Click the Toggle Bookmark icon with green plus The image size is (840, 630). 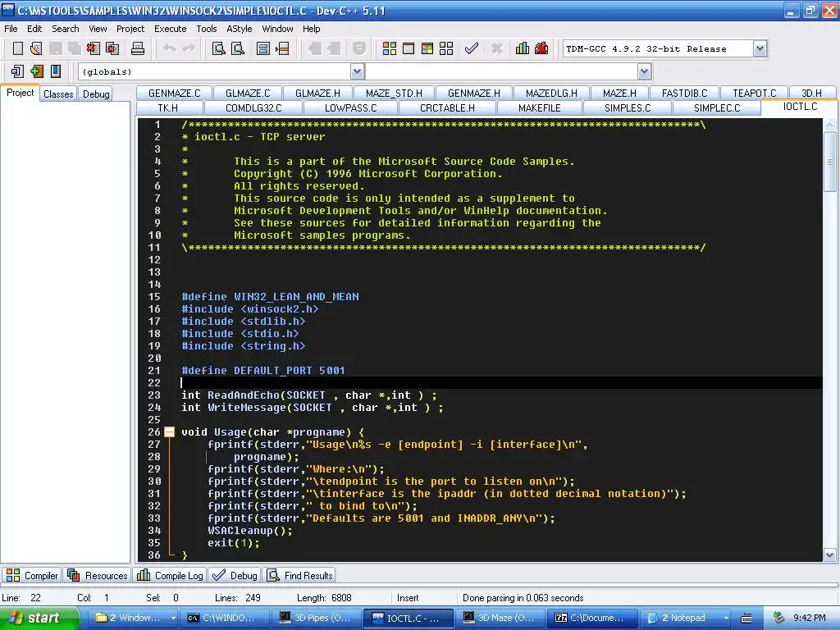(36, 71)
